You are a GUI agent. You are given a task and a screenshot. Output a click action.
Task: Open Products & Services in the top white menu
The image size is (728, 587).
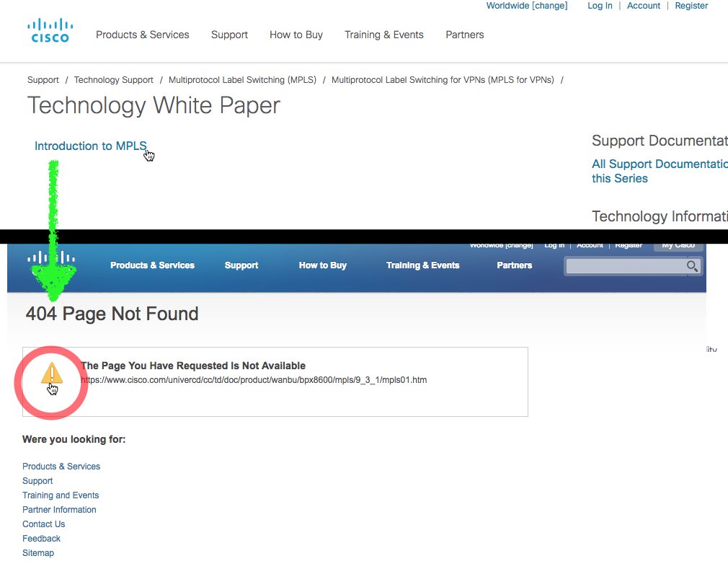coord(143,35)
